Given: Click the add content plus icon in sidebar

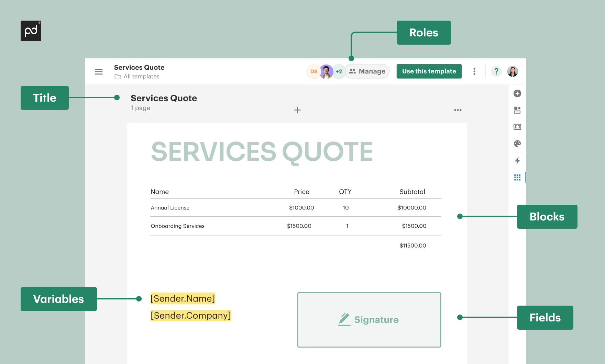Looking at the screenshot, I should click(517, 93).
